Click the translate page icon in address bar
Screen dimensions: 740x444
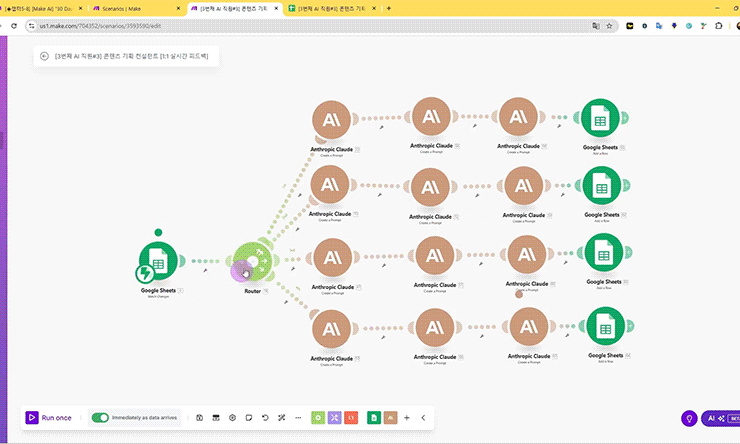point(596,26)
